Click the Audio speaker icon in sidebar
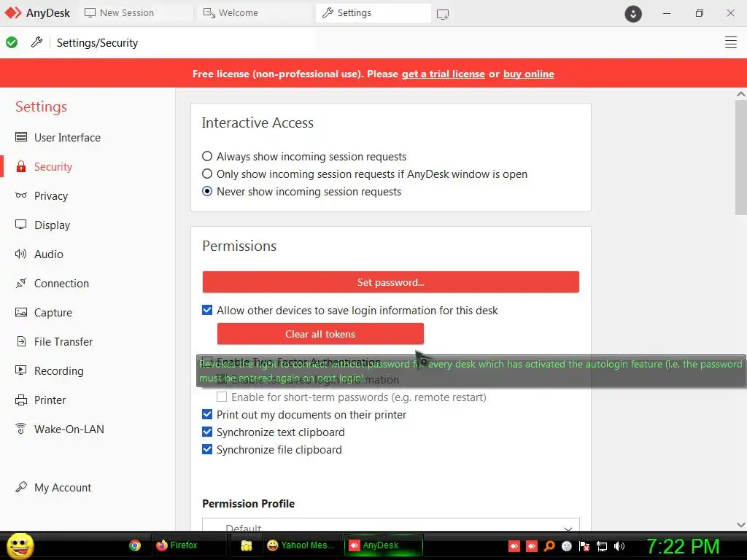The width and height of the screenshot is (747, 560). tap(20, 254)
